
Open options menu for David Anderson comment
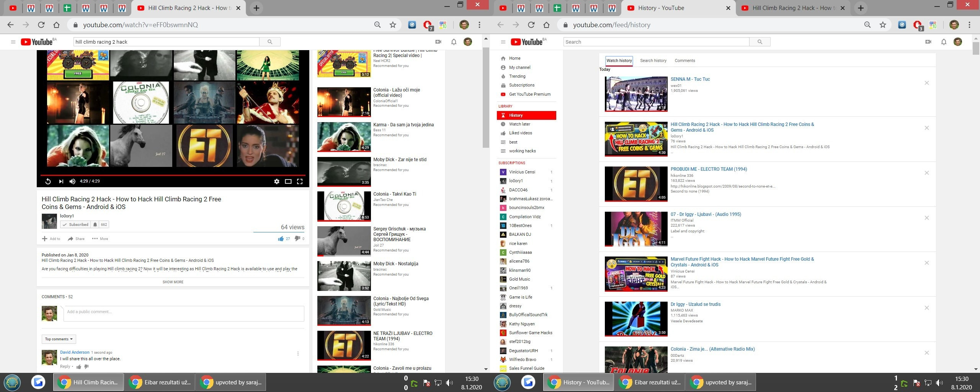pos(298,354)
